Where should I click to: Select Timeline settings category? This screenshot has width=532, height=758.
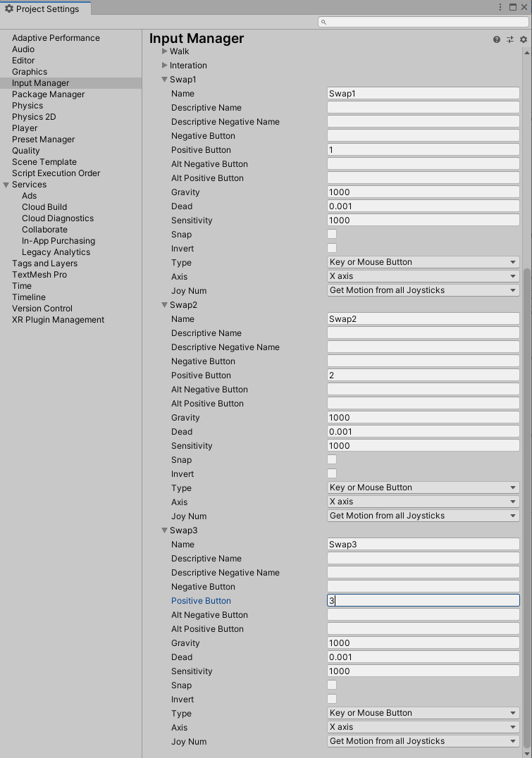(28, 297)
